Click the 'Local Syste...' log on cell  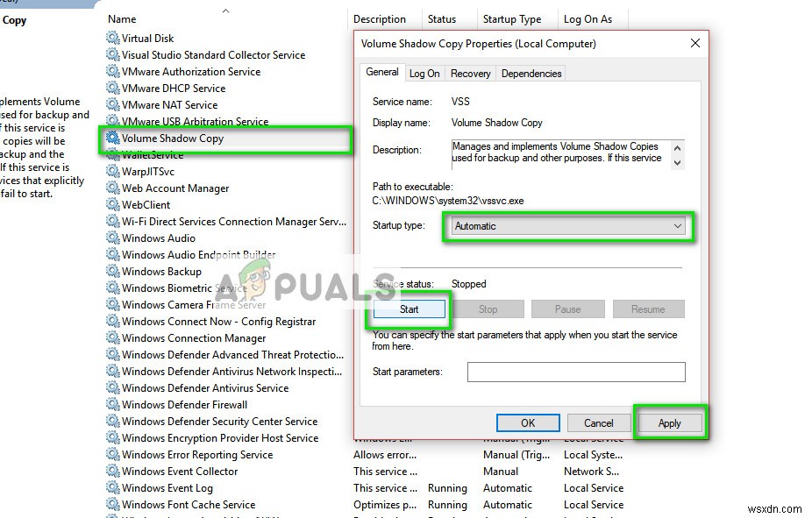(593, 454)
